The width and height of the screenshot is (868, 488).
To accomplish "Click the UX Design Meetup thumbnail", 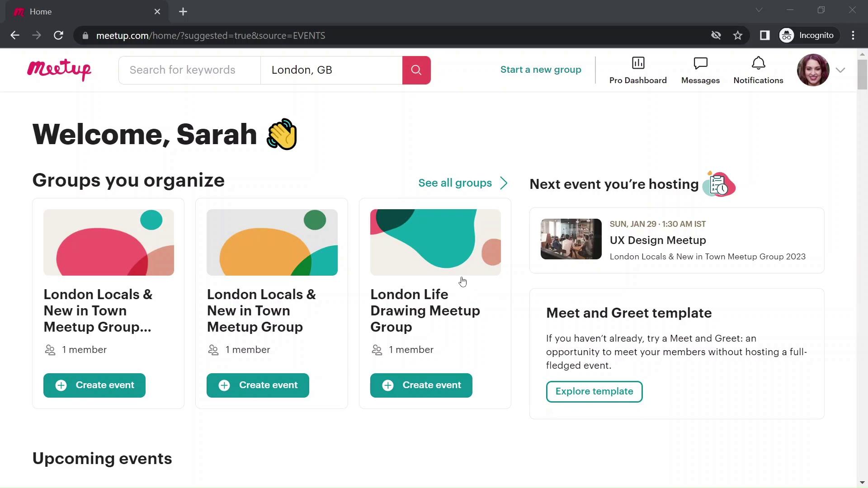I will (570, 239).
